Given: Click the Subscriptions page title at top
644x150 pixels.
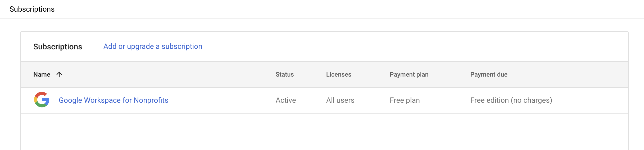Looking at the screenshot, I should 32,9.
